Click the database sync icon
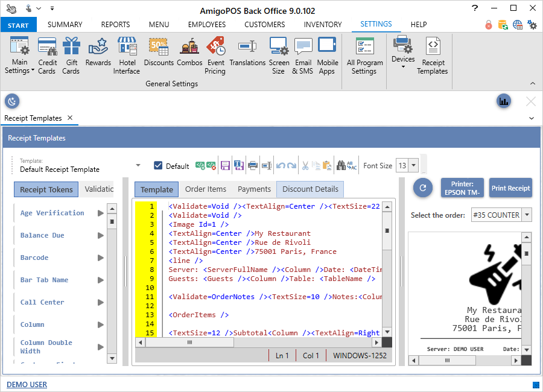Viewport: 543px width, 392px height. pyautogui.click(x=503, y=25)
